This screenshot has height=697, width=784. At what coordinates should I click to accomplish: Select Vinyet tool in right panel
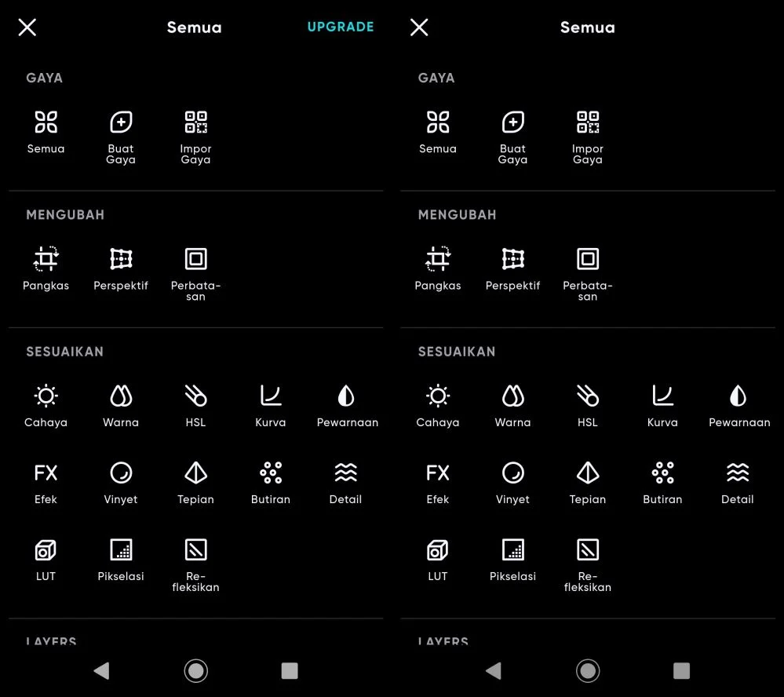click(513, 484)
